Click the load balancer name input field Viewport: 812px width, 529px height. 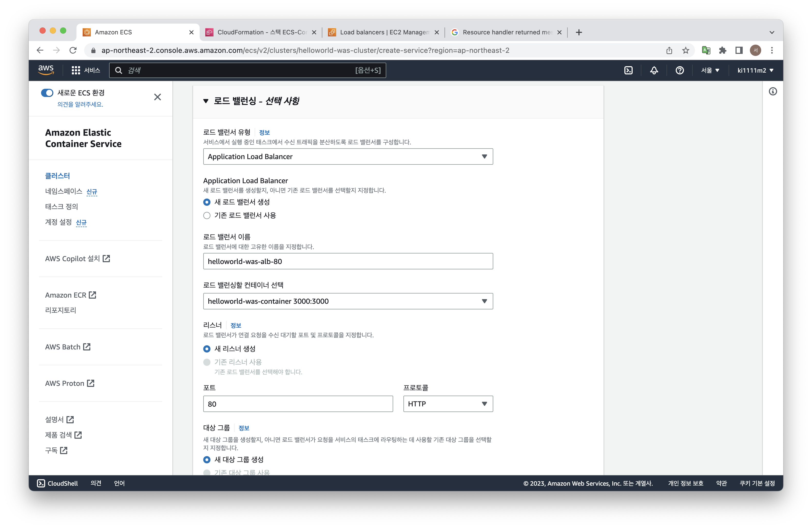click(x=348, y=261)
